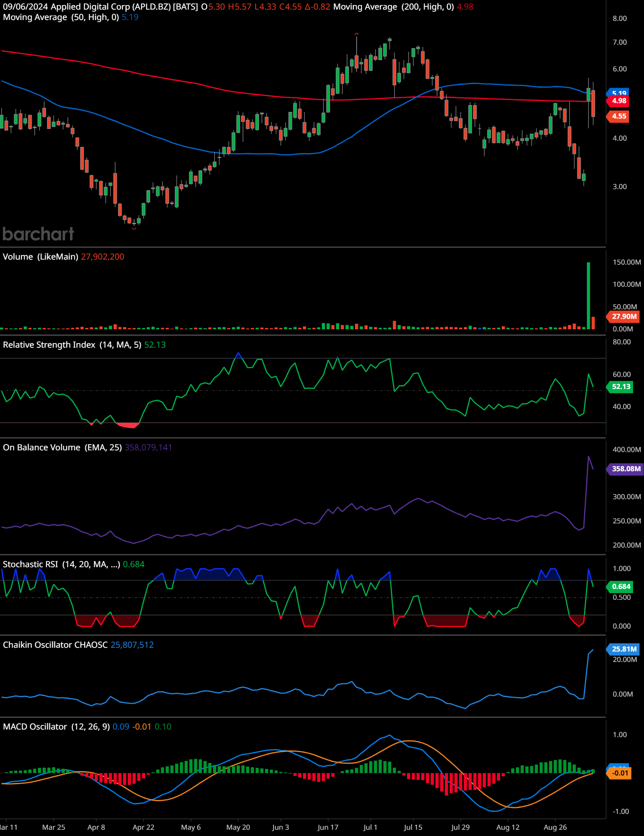
Task: Click the Chaikin value 25,807,512
Action: pyautogui.click(x=132, y=645)
